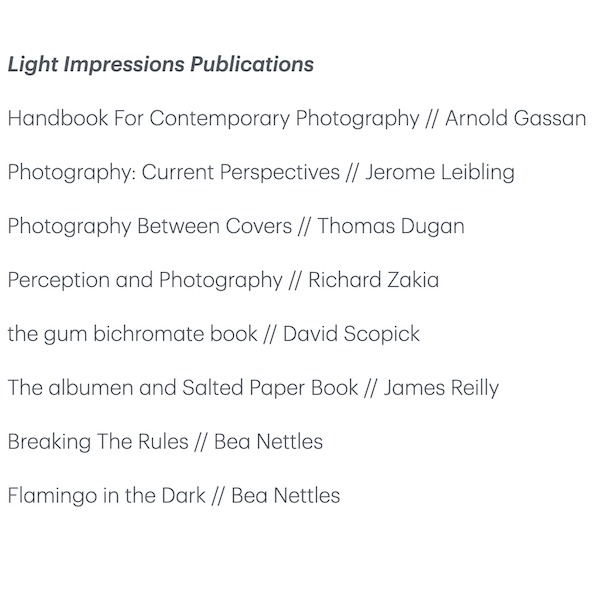Click the title "Photography: Current Perspectives"
Screen dimensions: 600x600
(173, 172)
